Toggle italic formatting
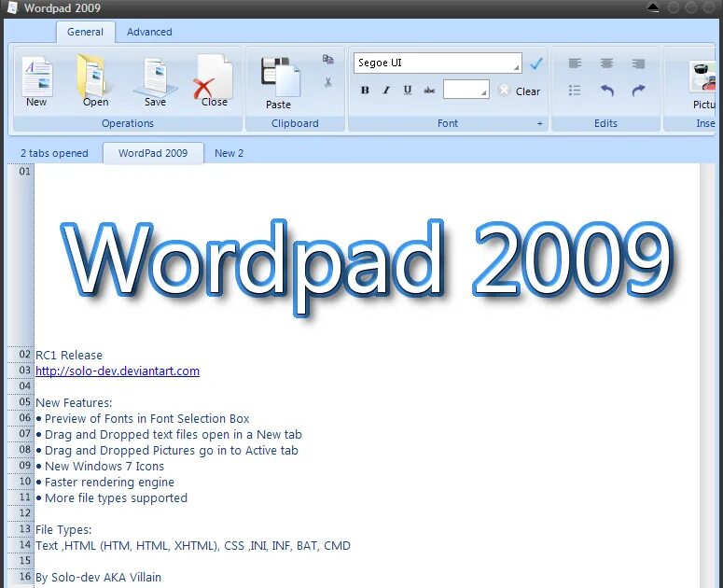 point(386,90)
